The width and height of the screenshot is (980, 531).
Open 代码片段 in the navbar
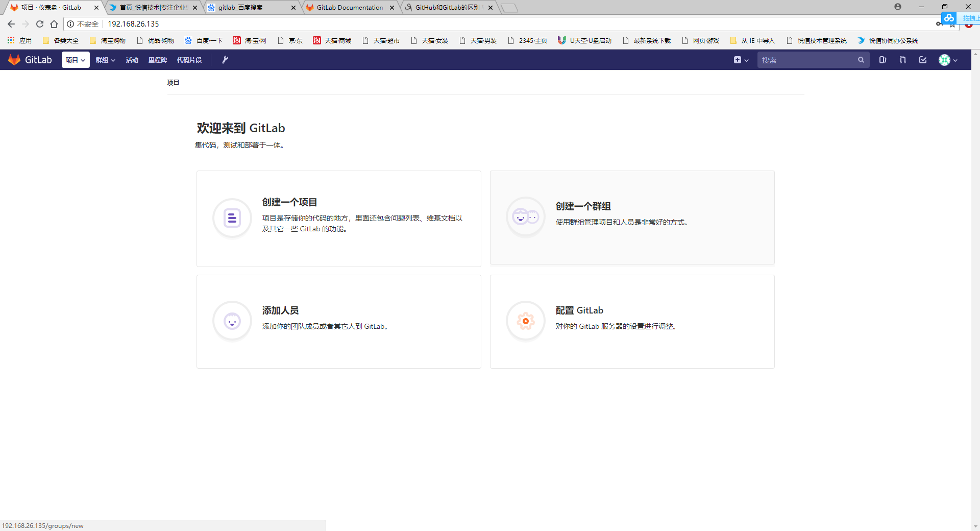click(x=189, y=60)
